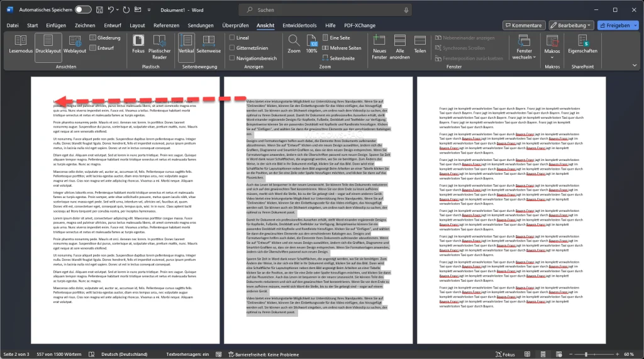Screen dimensions: 644x359
Task: Select Seitenweise page movement
Action: [x=209, y=45]
